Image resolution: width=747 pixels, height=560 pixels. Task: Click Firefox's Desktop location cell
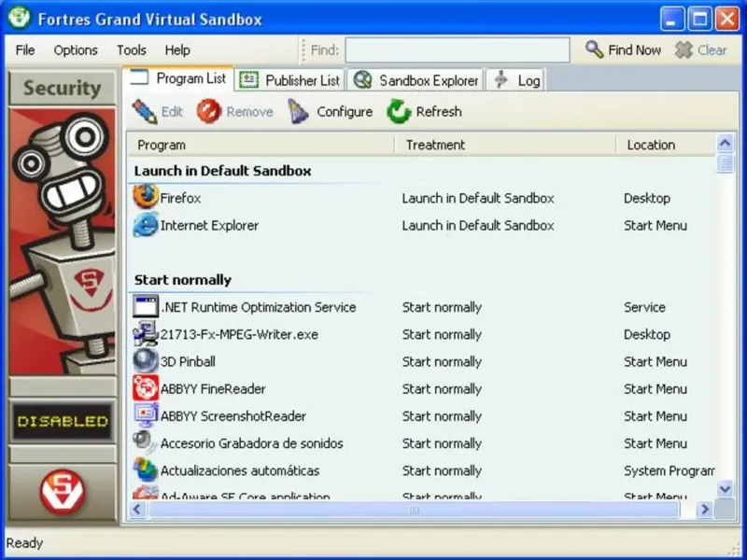coord(647,198)
